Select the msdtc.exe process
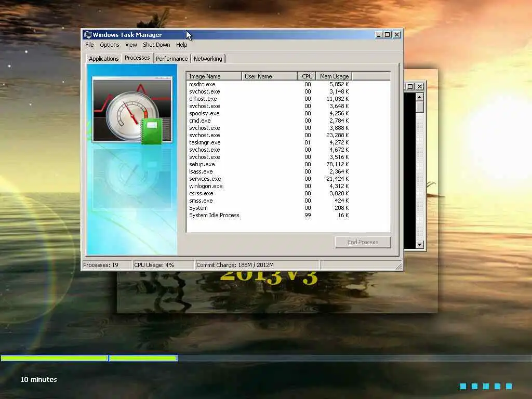This screenshot has width=532, height=399. [202, 84]
